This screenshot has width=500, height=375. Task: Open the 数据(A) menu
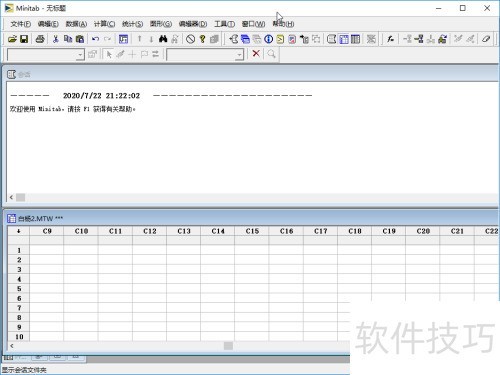pyautogui.click(x=76, y=24)
